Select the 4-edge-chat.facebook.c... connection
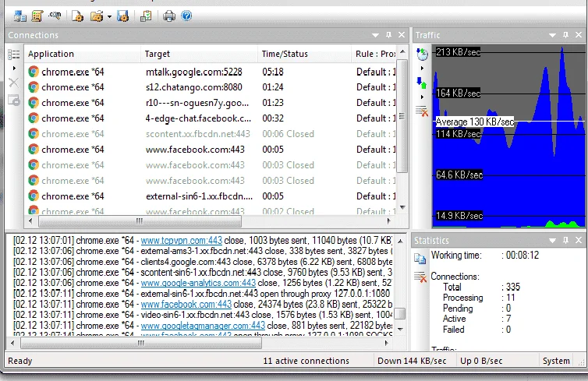Viewport: 588px width, 381px height. (x=211, y=118)
